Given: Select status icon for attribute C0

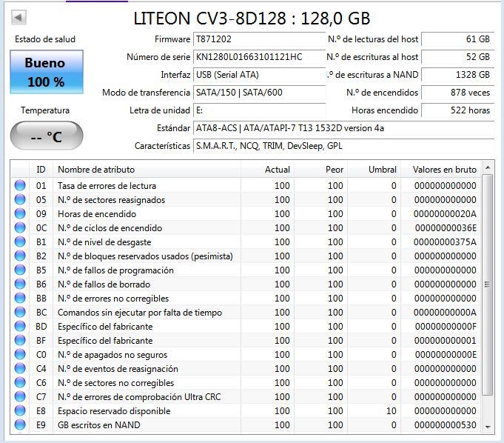Looking at the screenshot, I should [x=20, y=355].
